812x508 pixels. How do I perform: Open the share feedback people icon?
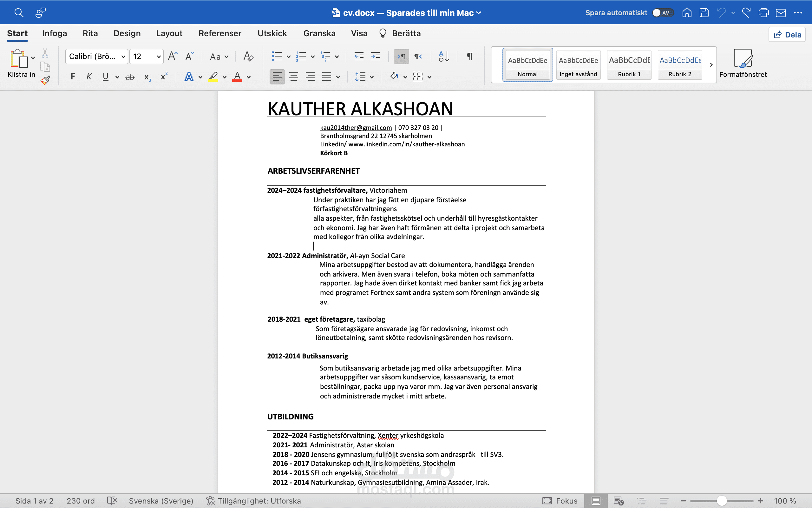click(x=41, y=13)
